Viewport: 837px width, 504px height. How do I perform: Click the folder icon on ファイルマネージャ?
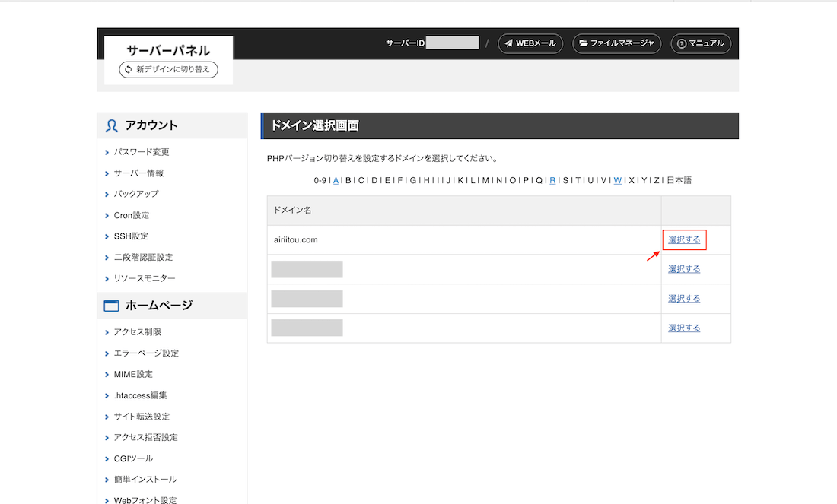click(584, 43)
